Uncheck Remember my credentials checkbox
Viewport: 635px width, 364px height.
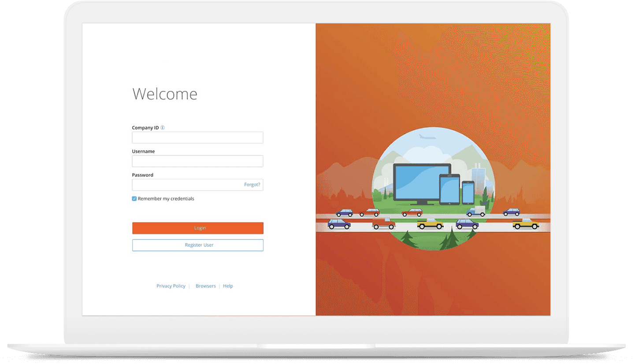point(134,199)
